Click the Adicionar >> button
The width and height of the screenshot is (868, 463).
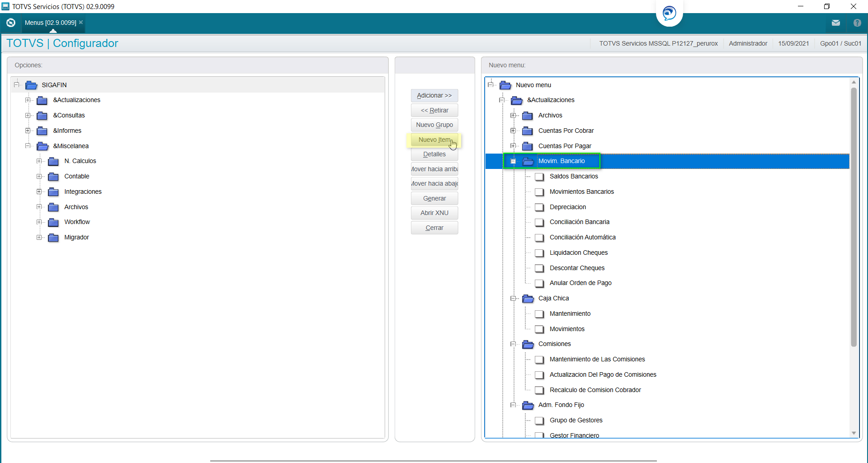click(434, 95)
